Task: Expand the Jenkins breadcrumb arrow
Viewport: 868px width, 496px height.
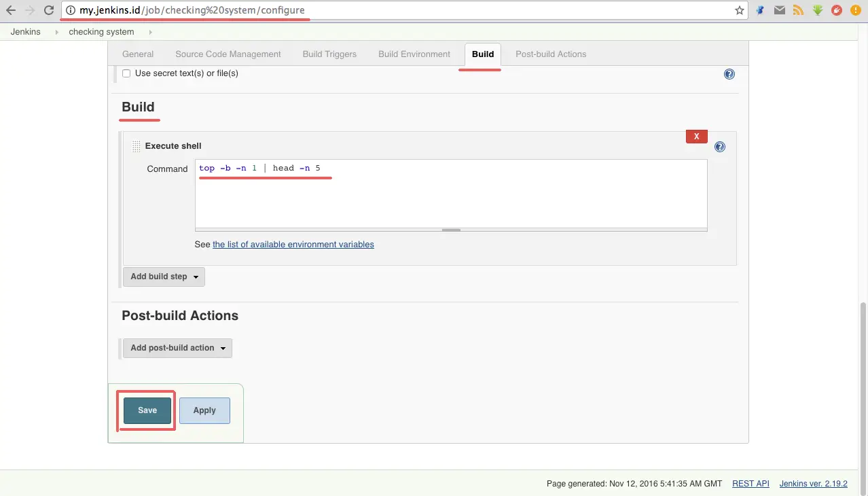Action: 57,32
